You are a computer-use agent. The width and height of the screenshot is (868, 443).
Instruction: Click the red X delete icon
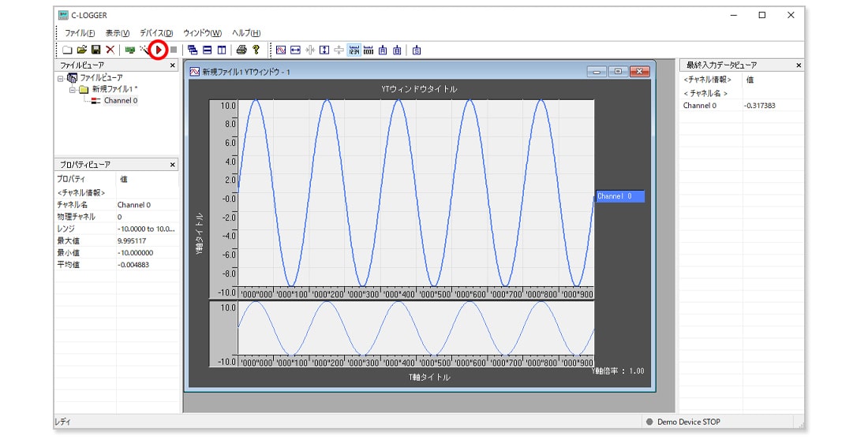point(110,50)
